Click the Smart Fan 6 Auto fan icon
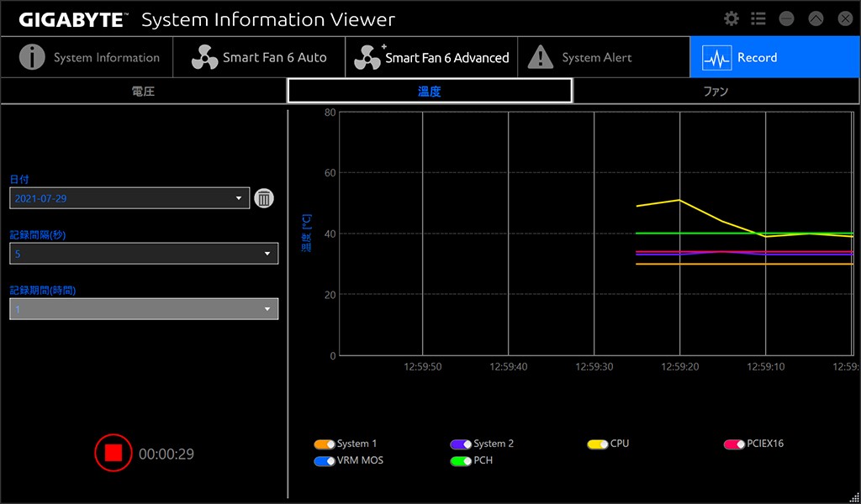The width and height of the screenshot is (861, 504). (x=204, y=57)
